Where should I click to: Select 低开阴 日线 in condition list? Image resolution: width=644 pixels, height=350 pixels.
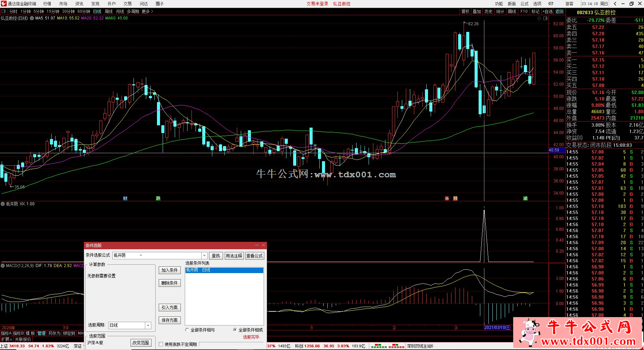click(224, 270)
